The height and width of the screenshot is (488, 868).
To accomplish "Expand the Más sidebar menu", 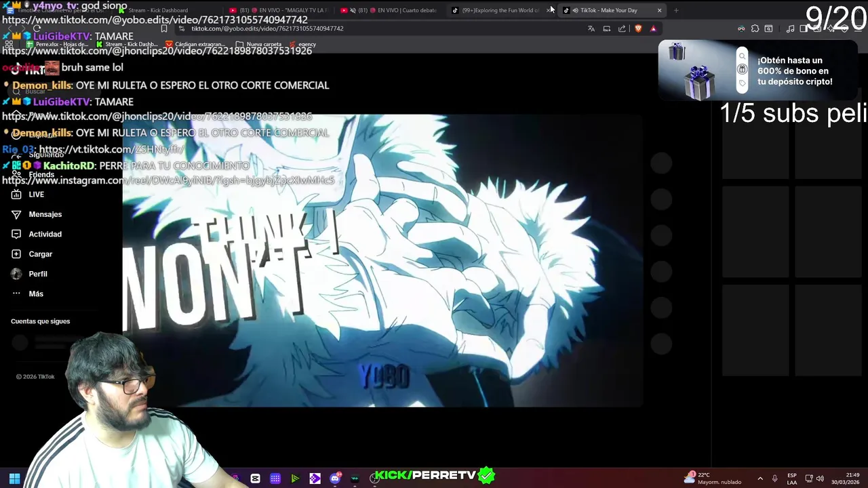I will (x=35, y=293).
